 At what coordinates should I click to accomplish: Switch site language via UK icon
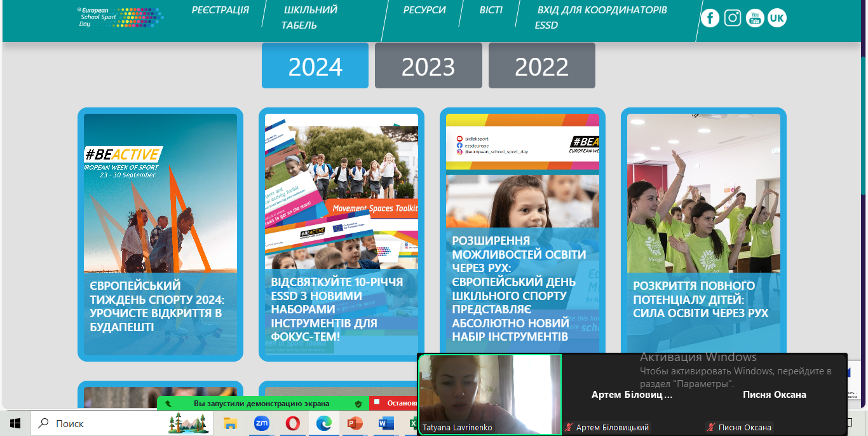[777, 18]
